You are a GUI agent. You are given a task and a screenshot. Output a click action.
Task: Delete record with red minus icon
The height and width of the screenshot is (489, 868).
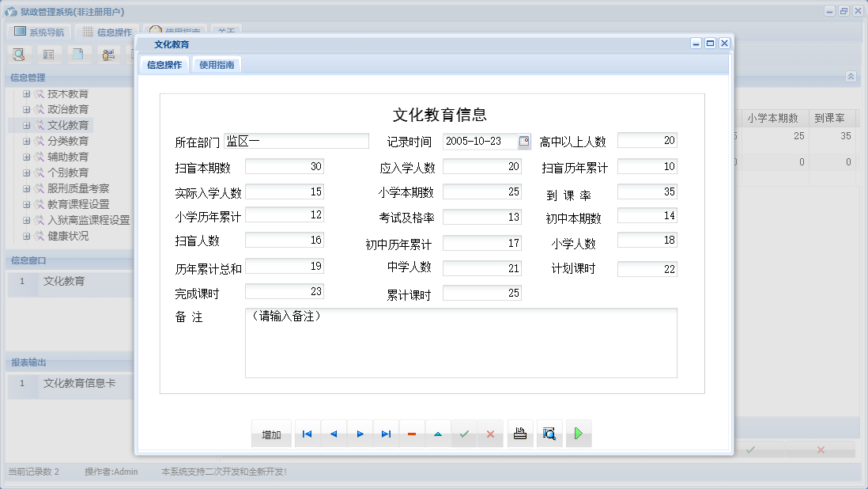coord(412,434)
